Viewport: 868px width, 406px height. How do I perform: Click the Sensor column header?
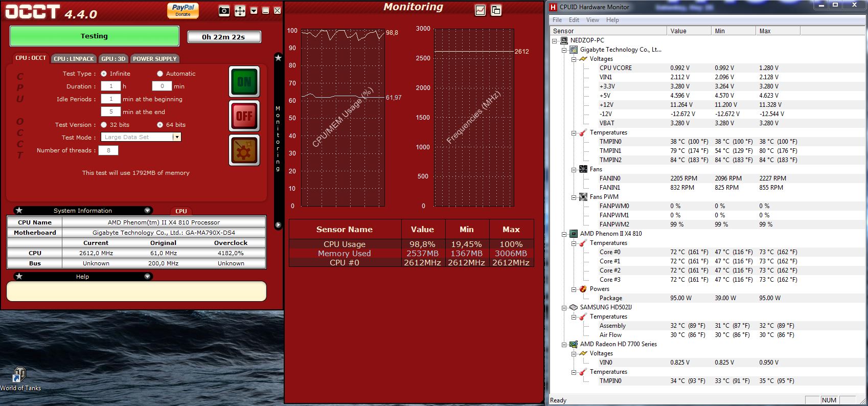pyautogui.click(x=608, y=31)
